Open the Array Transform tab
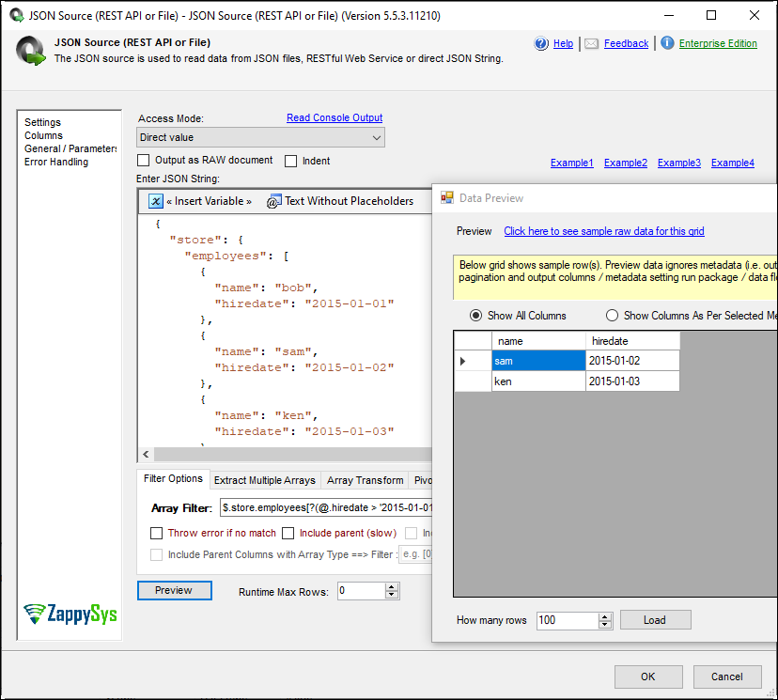 [365, 480]
